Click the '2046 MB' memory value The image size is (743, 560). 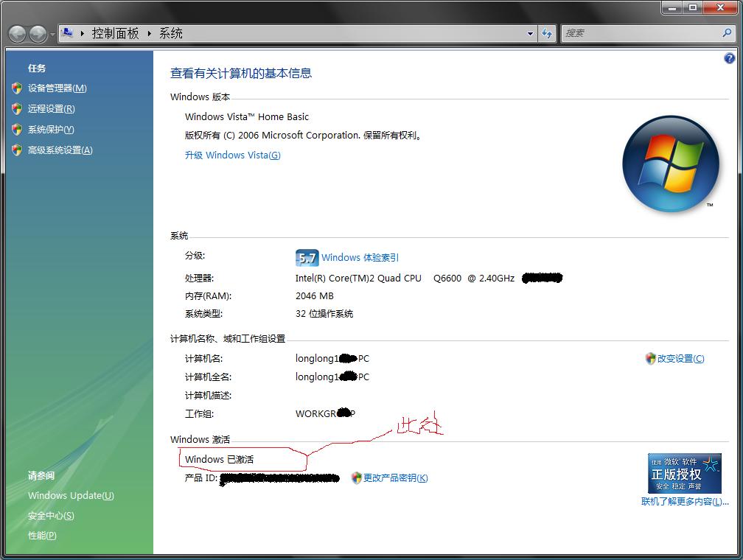[x=315, y=295]
